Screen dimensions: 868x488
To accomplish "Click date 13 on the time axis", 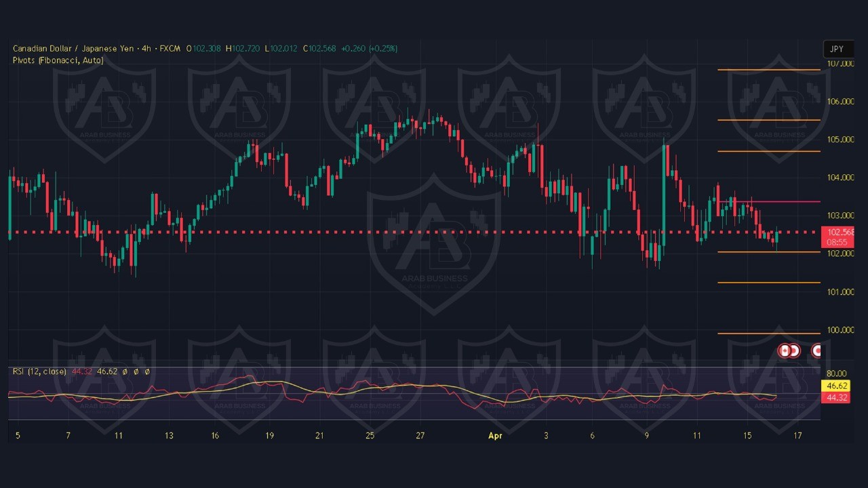I will point(169,436).
